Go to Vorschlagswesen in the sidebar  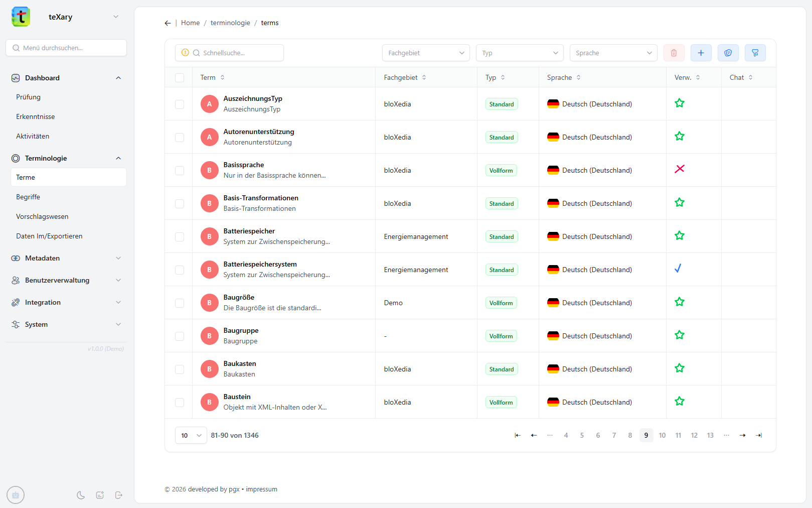pos(42,216)
